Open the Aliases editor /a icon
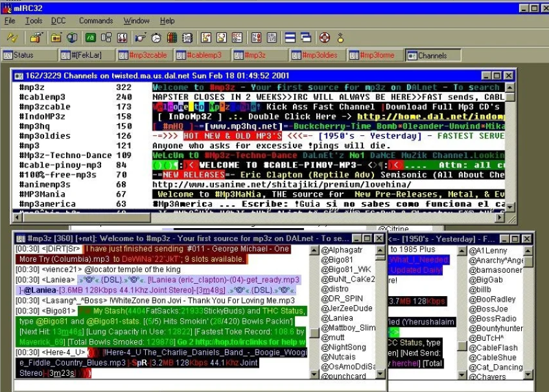The width and height of the screenshot is (549, 392). 90,37
